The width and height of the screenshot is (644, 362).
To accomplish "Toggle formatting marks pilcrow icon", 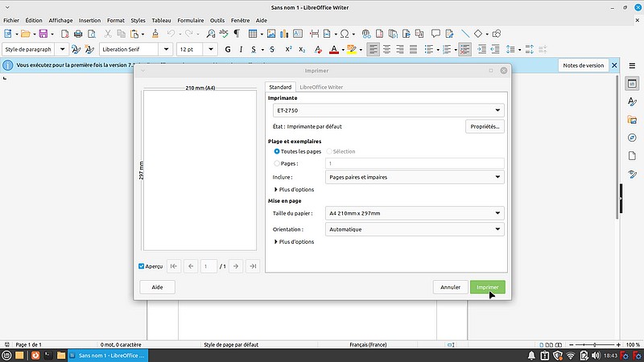I will (237, 34).
